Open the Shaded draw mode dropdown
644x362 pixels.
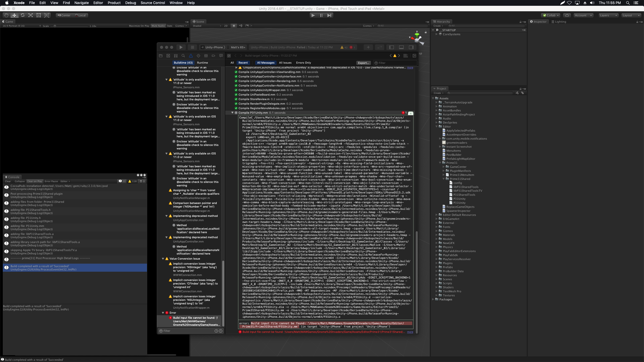[x=207, y=26]
